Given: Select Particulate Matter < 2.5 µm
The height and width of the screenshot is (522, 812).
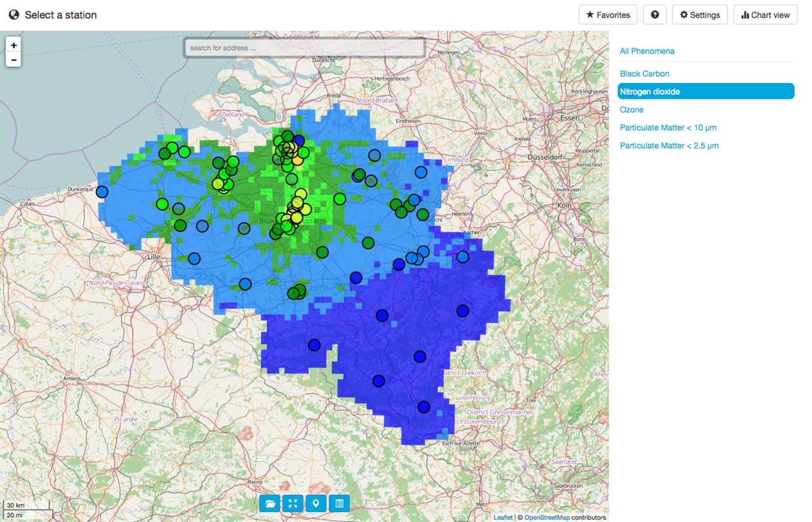Looking at the screenshot, I should pos(669,146).
